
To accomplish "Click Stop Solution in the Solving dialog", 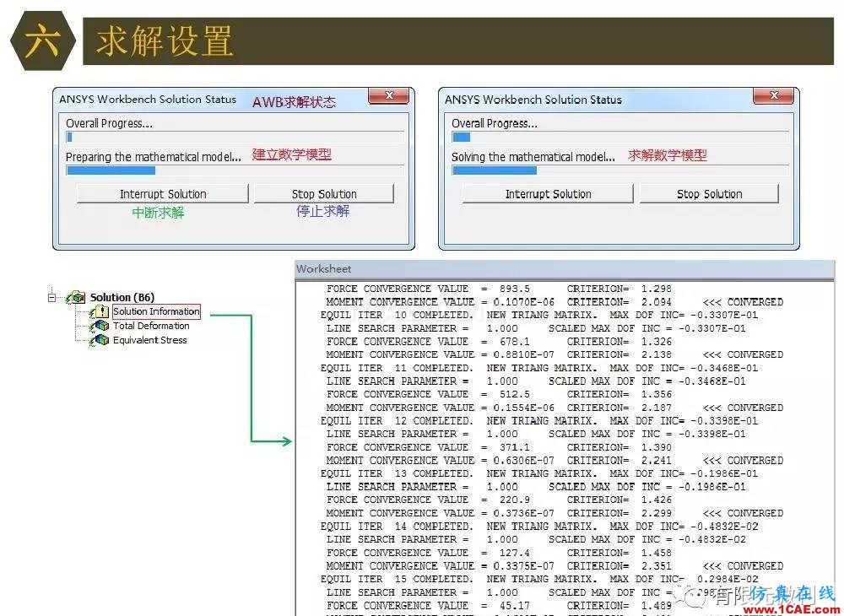I will coord(710,194).
